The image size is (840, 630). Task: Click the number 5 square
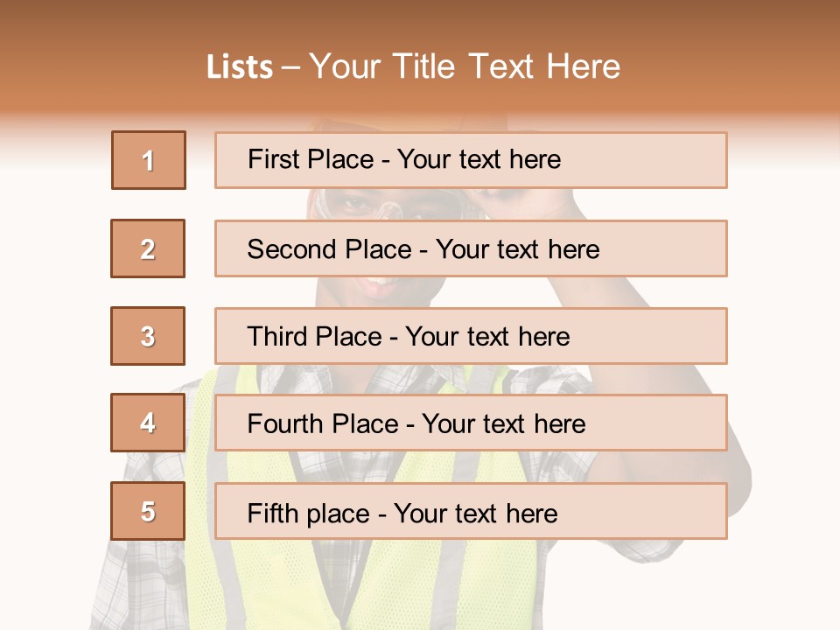coord(148,511)
